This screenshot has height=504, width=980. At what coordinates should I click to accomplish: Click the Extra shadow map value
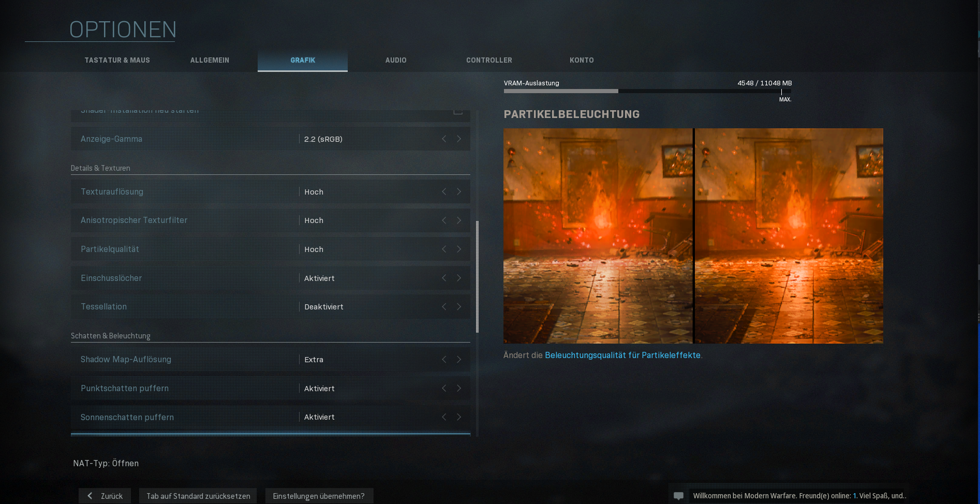tap(314, 360)
